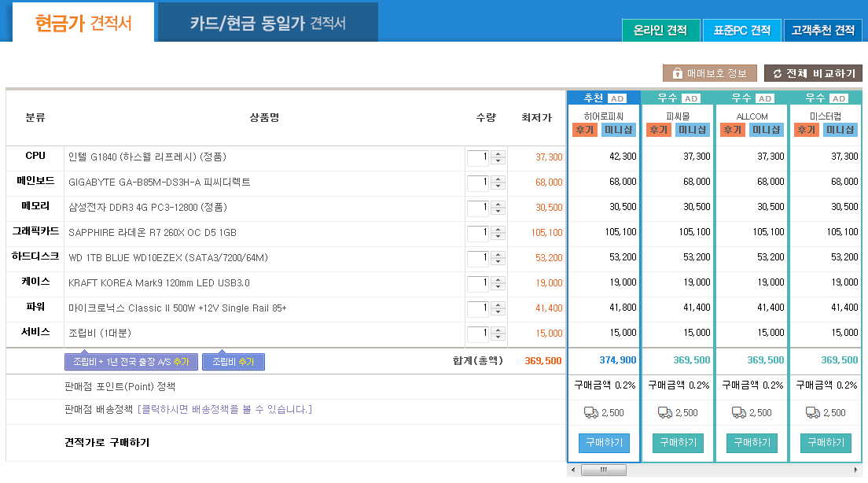Click the 메모리 quantity input field

coord(477,208)
